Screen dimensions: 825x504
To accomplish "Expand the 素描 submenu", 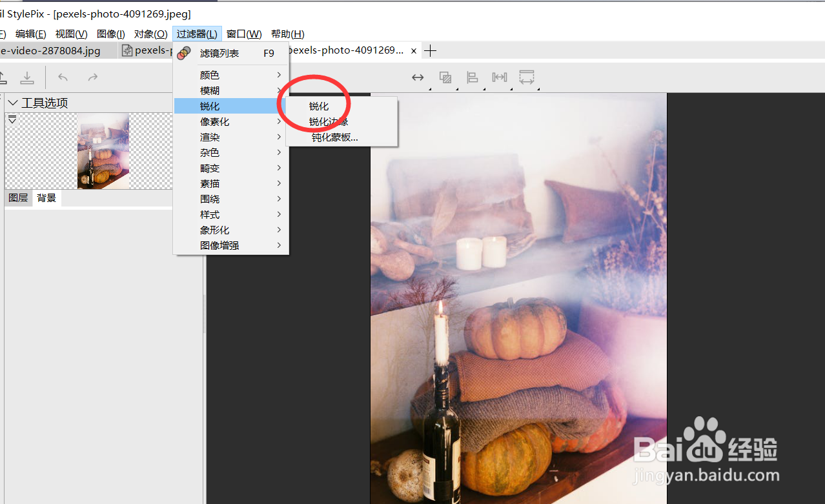I will [x=231, y=184].
